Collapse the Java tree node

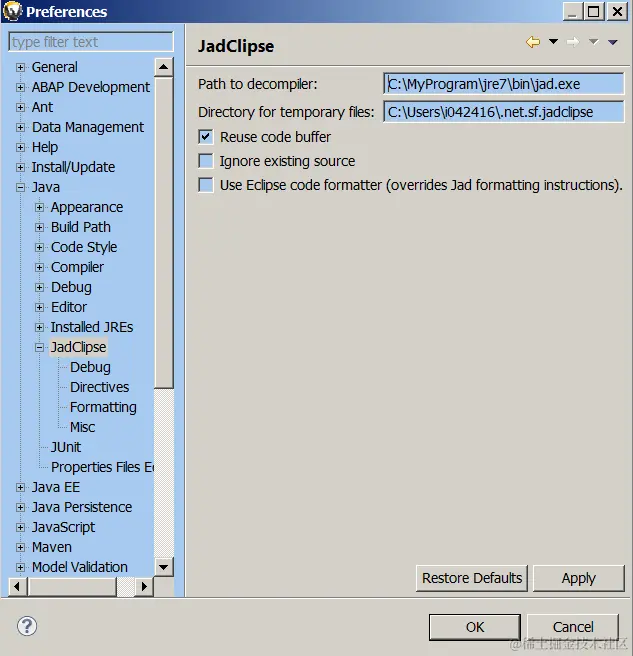pyautogui.click(x=20, y=187)
